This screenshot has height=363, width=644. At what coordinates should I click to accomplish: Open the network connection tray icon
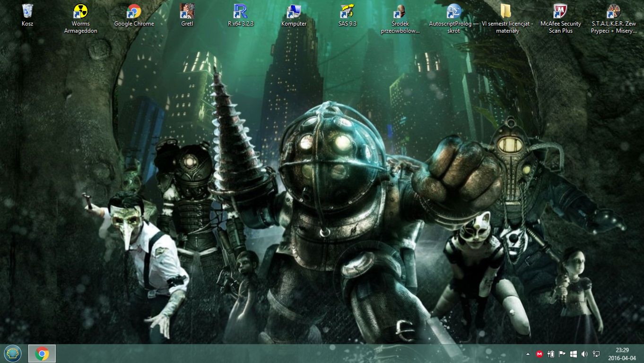click(x=596, y=354)
